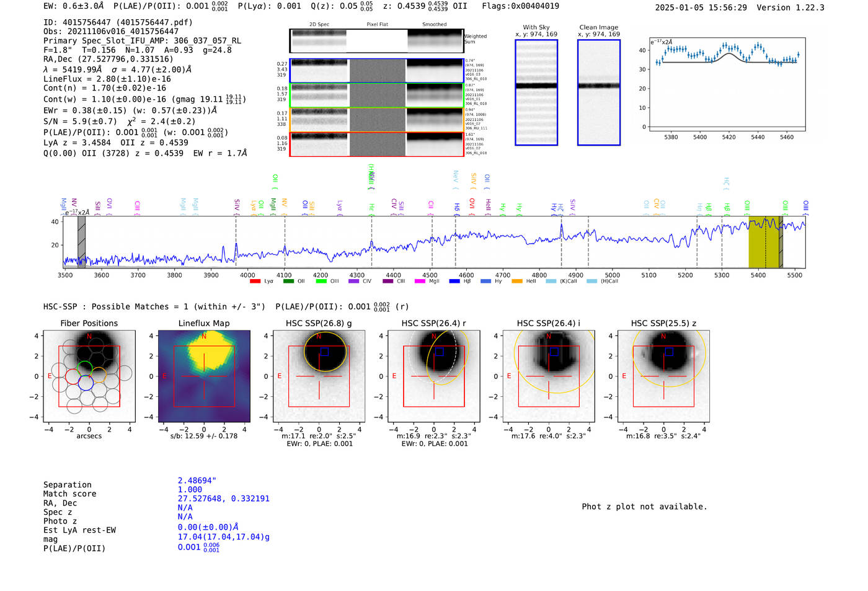The width and height of the screenshot is (868, 591).
Task: Click the blue 27.527648, 0.332191 coordinates
Action: (224, 499)
